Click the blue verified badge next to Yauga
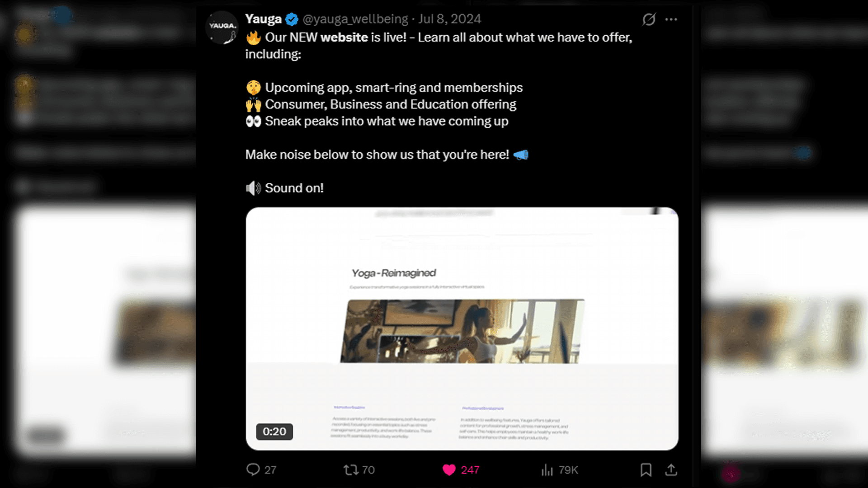868x488 pixels. point(292,19)
